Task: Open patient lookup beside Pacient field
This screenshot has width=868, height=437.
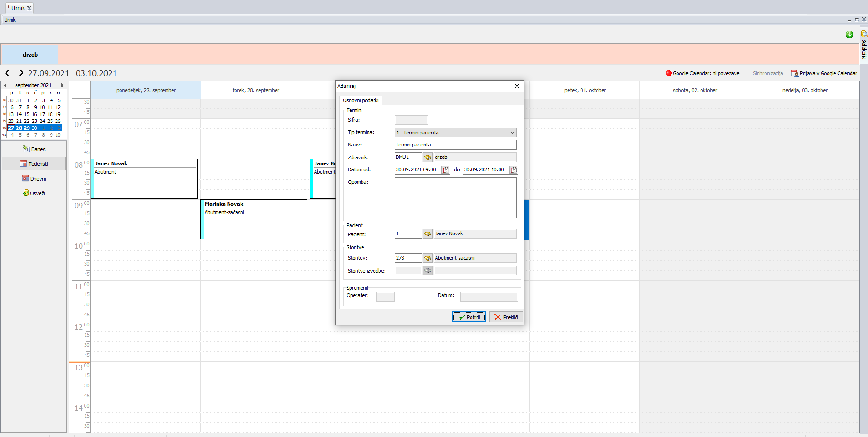Action: click(427, 234)
